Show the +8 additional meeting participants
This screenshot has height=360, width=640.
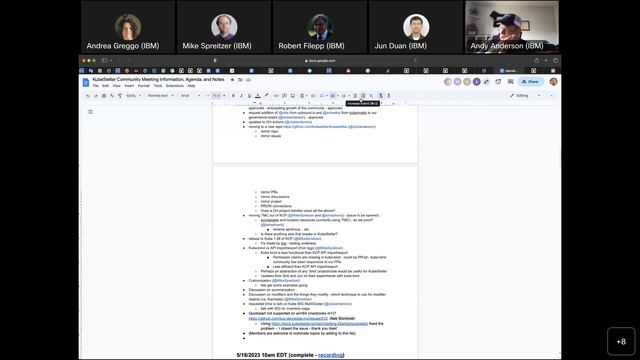click(x=621, y=342)
